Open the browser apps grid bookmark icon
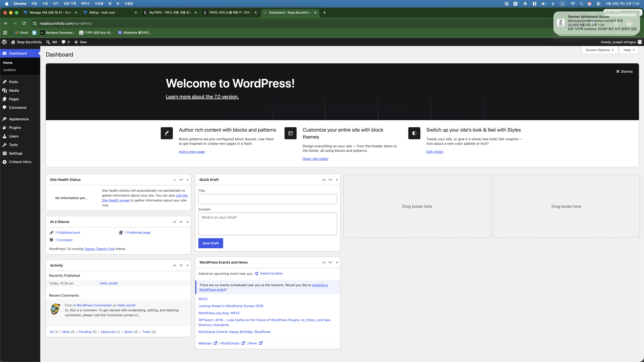 pos(5,32)
